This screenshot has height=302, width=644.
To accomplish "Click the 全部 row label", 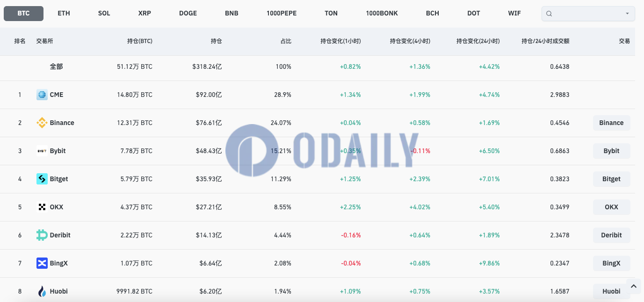I will [56, 66].
